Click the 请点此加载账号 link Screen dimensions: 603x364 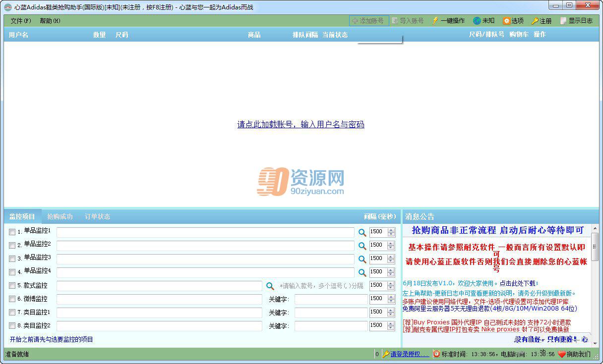pos(301,125)
